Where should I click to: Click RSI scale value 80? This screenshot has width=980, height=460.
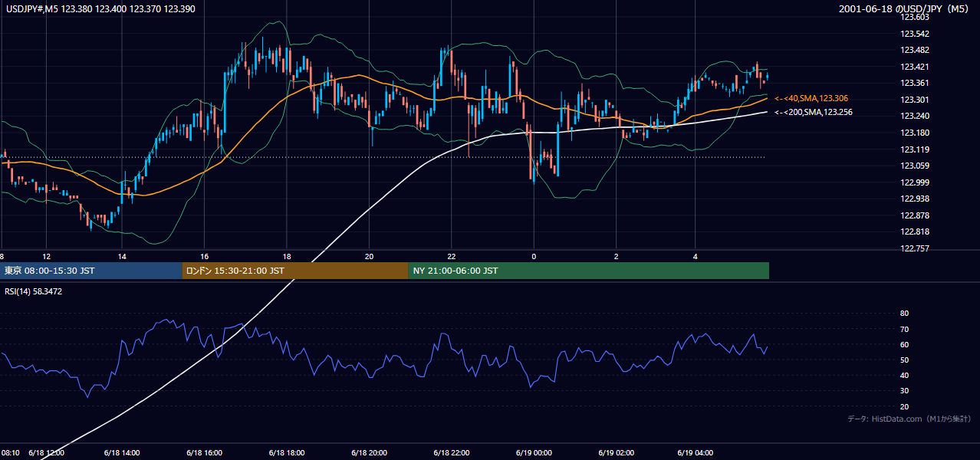pyautogui.click(x=904, y=314)
